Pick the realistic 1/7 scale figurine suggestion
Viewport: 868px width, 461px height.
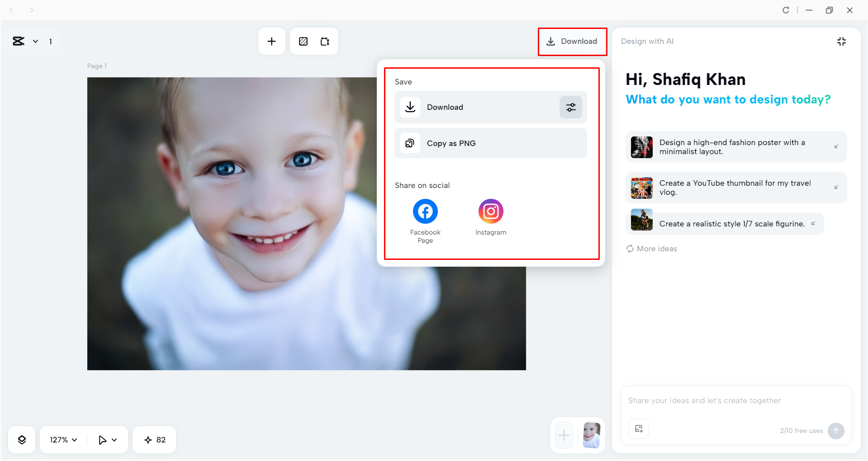tap(725, 224)
